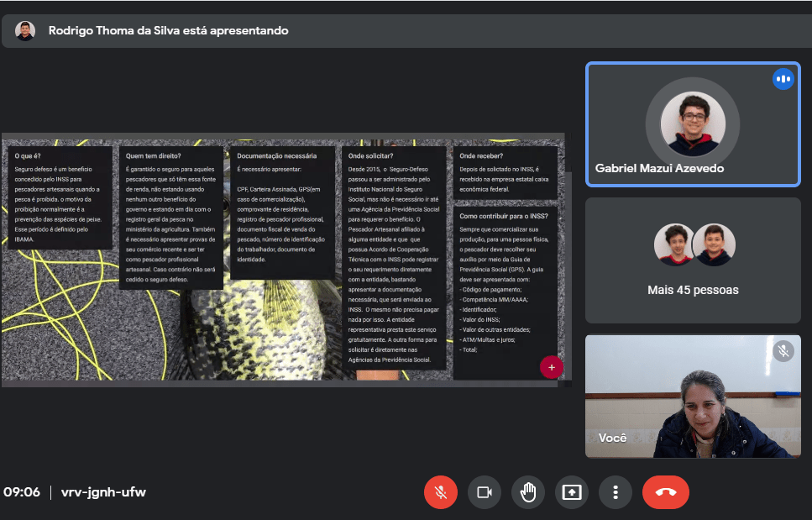Open the "Como contribuir para o INSS?" card

click(506, 290)
